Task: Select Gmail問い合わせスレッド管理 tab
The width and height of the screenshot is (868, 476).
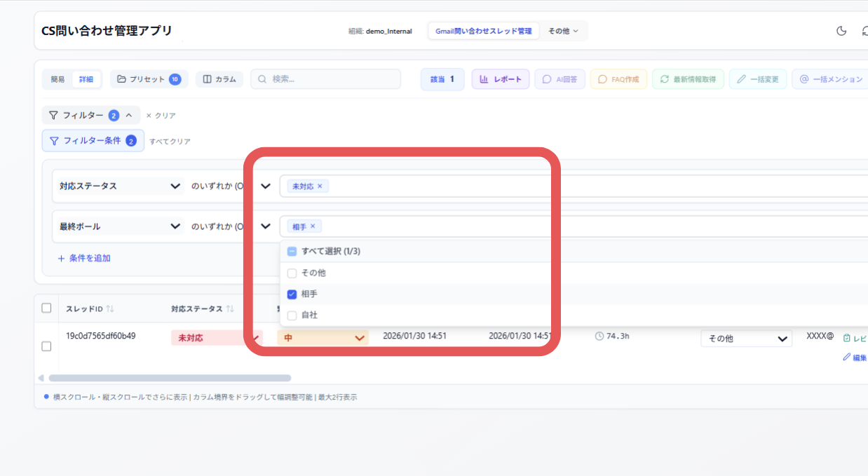Action: click(x=484, y=31)
